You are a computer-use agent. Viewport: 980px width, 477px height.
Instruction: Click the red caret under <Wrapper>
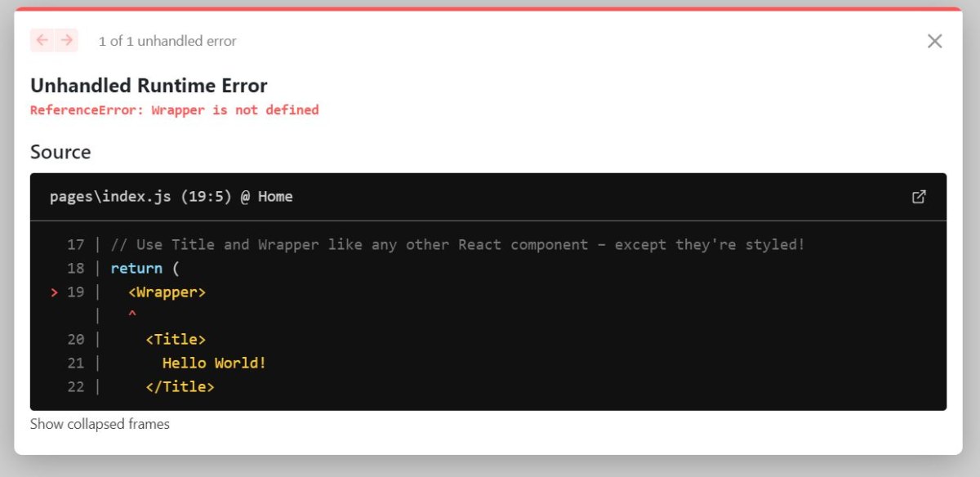[x=132, y=314]
